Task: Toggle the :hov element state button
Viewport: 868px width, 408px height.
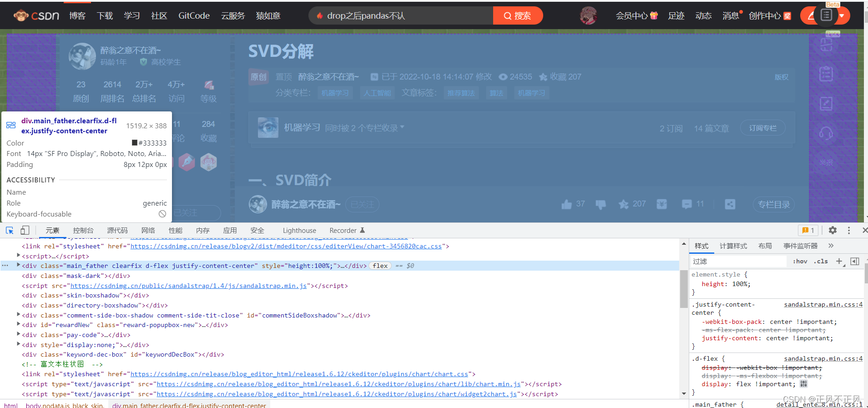Action: coord(800,262)
